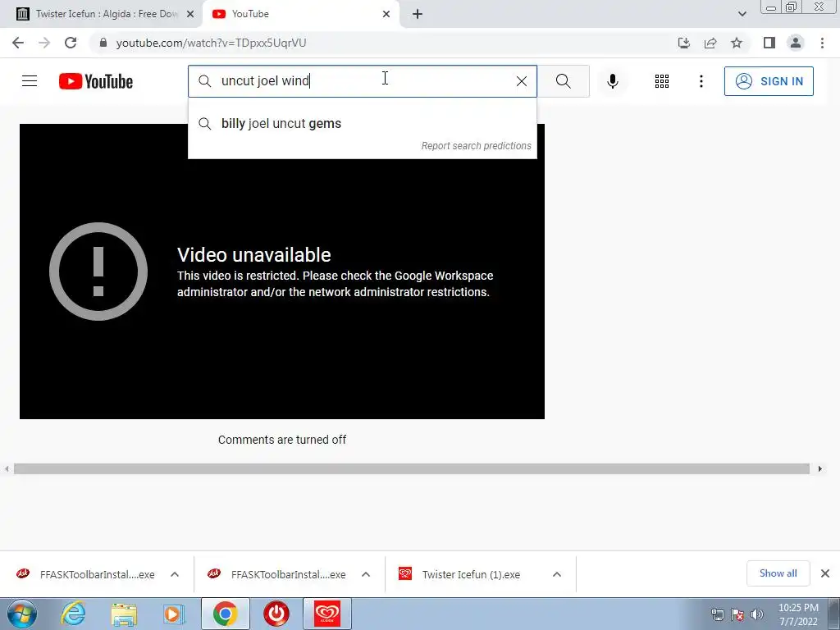Open the volume speaker tray icon
The image size is (840, 630).
(757, 614)
